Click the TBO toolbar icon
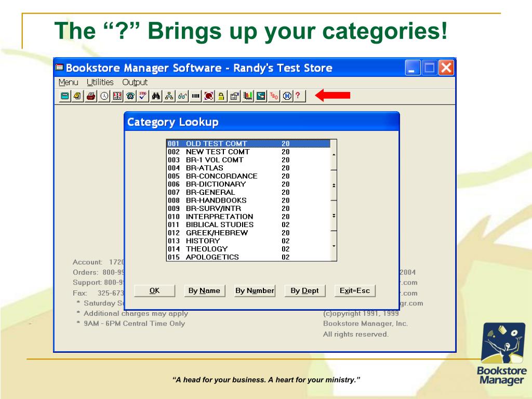The image size is (532, 399). 274,96
